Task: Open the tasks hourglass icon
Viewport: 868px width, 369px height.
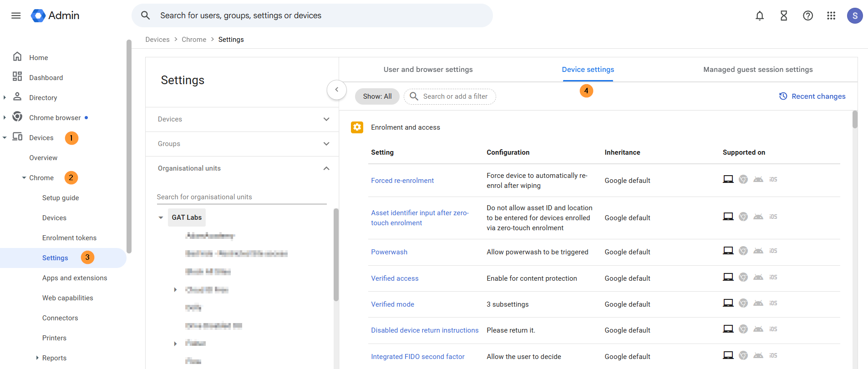Action: pyautogui.click(x=784, y=16)
